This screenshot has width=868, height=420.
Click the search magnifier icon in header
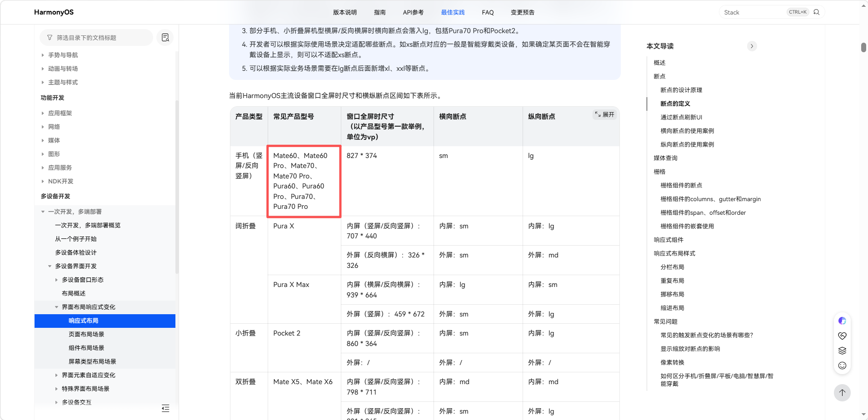pyautogui.click(x=816, y=12)
